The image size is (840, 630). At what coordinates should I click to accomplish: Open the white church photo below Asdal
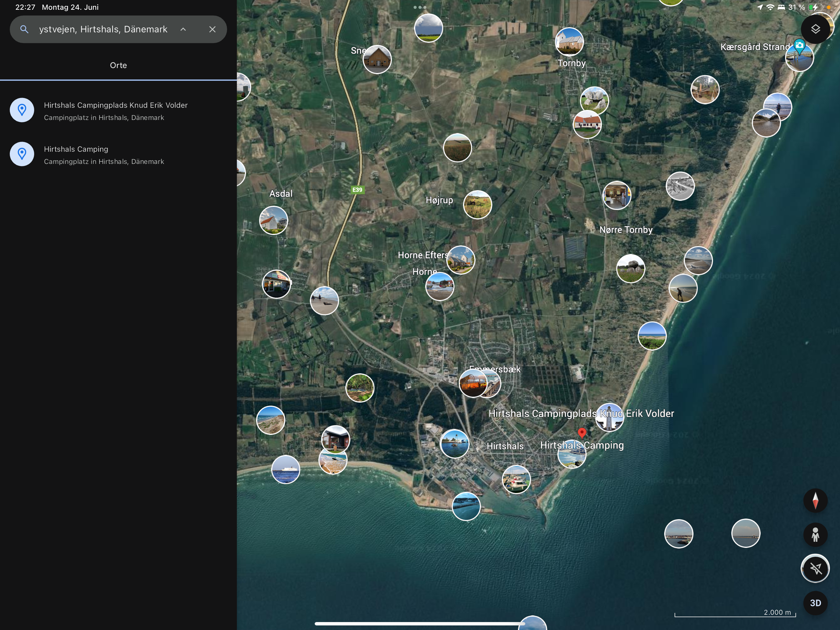click(x=273, y=221)
